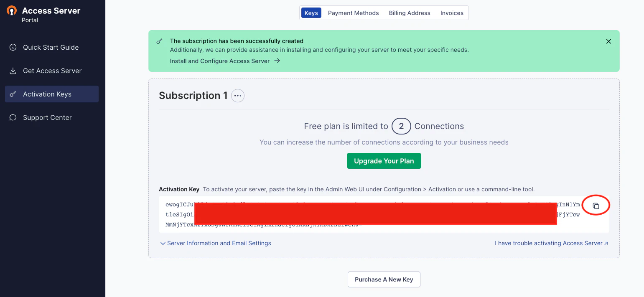Follow the Install and Configure Access Server link
644x297 pixels.
click(x=225, y=61)
